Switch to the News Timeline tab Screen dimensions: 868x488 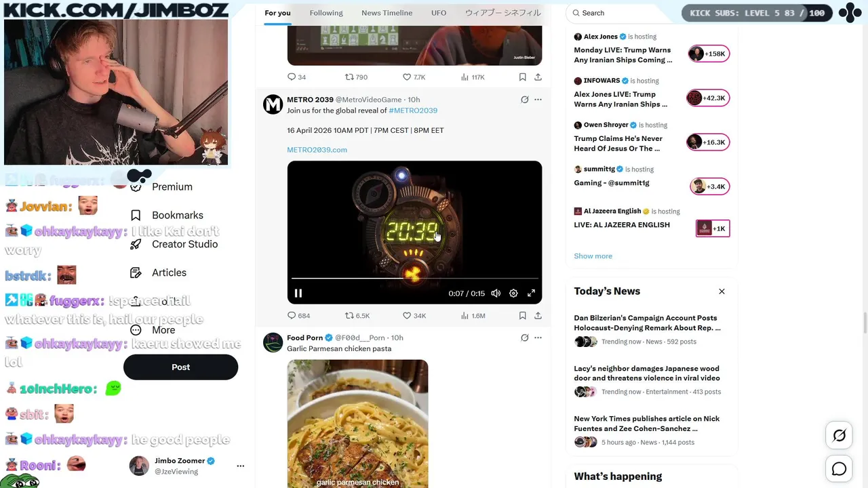click(387, 13)
